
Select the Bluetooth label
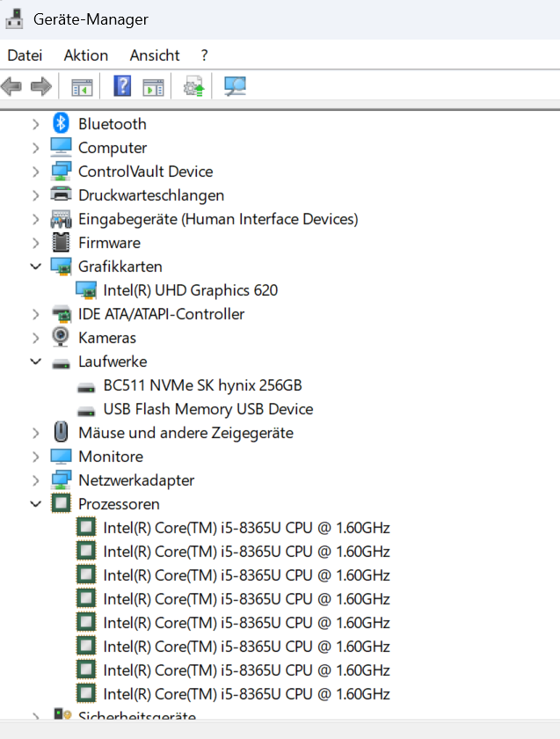click(x=113, y=124)
